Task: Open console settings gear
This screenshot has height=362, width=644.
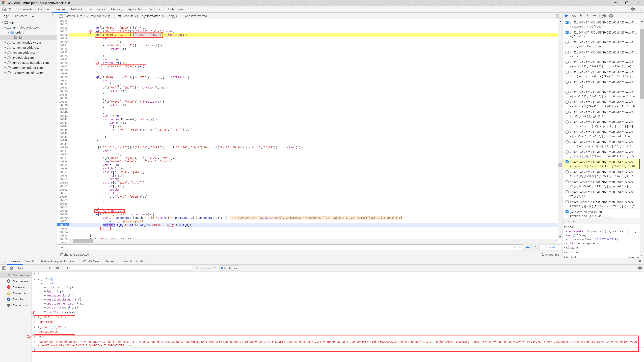Action: tap(640, 268)
